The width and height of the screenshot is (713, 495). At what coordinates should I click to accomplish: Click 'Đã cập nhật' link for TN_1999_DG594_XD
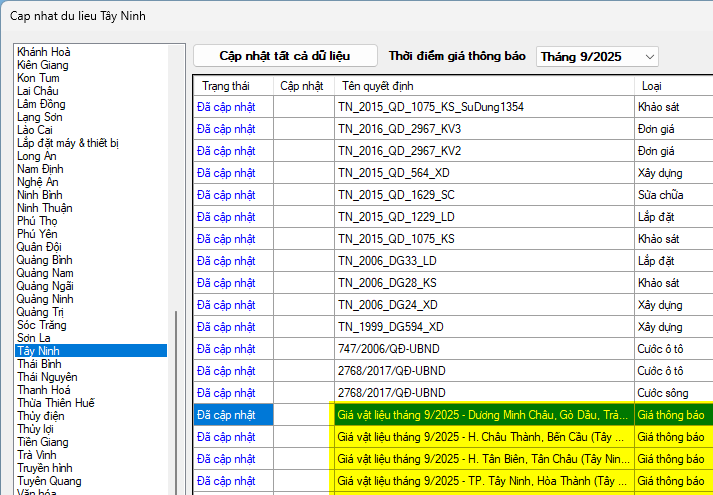click(226, 327)
